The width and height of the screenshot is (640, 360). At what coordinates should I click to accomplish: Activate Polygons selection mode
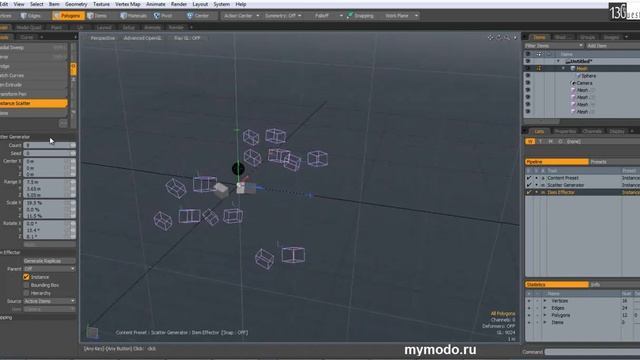click(68, 16)
